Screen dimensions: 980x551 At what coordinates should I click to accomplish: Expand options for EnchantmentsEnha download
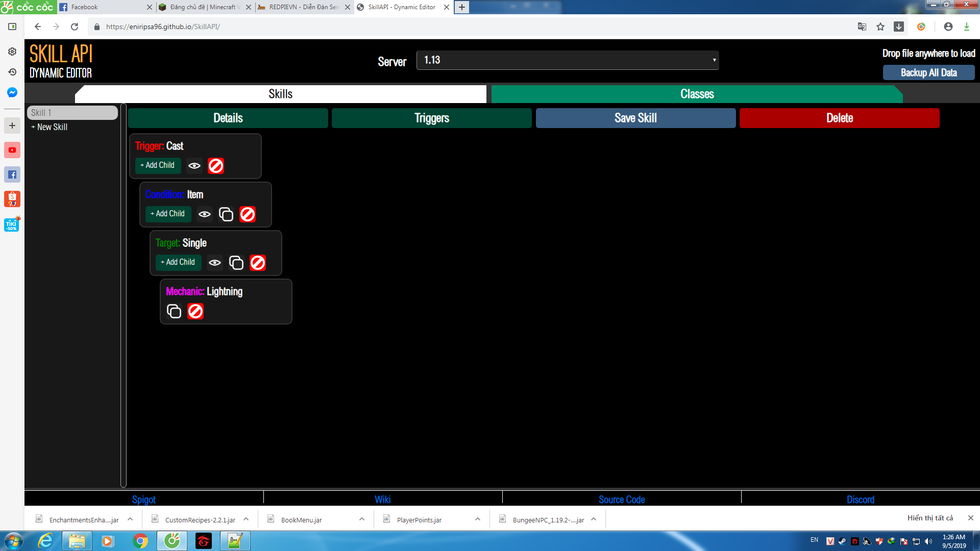tap(130, 519)
